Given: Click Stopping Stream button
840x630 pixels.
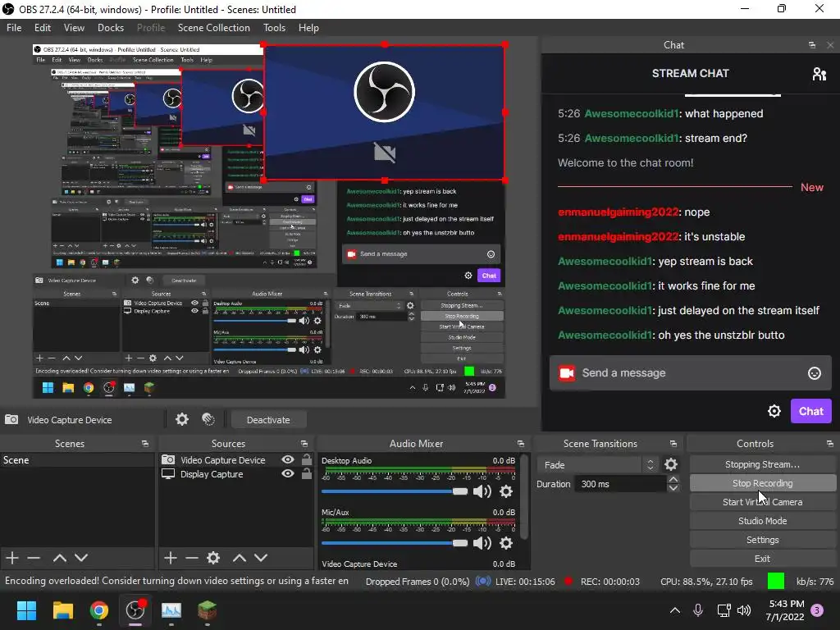Looking at the screenshot, I should 762,464.
